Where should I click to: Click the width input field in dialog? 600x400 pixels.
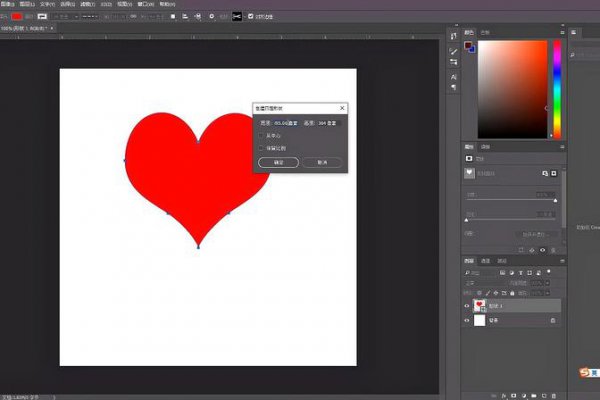click(x=286, y=123)
